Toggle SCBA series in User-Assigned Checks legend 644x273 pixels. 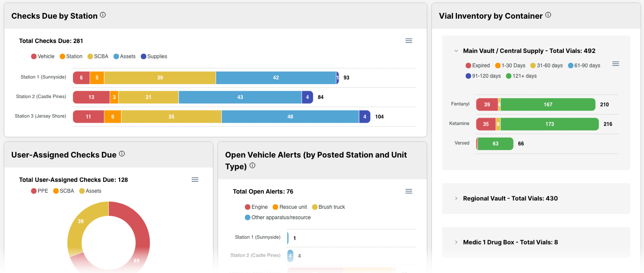[x=64, y=191]
